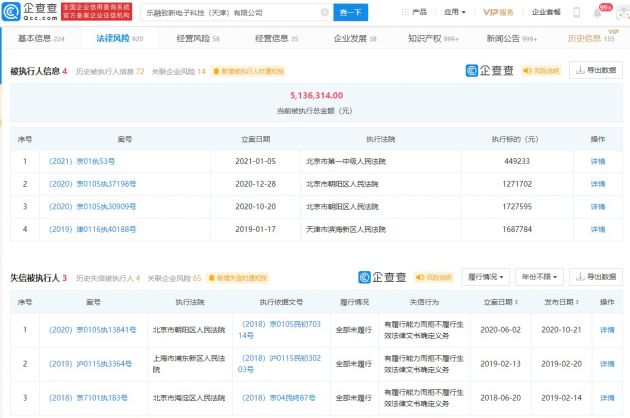Screen dimensions: 630x418
Task: View 详情 for amount 1687784 row
Action: pos(598,229)
